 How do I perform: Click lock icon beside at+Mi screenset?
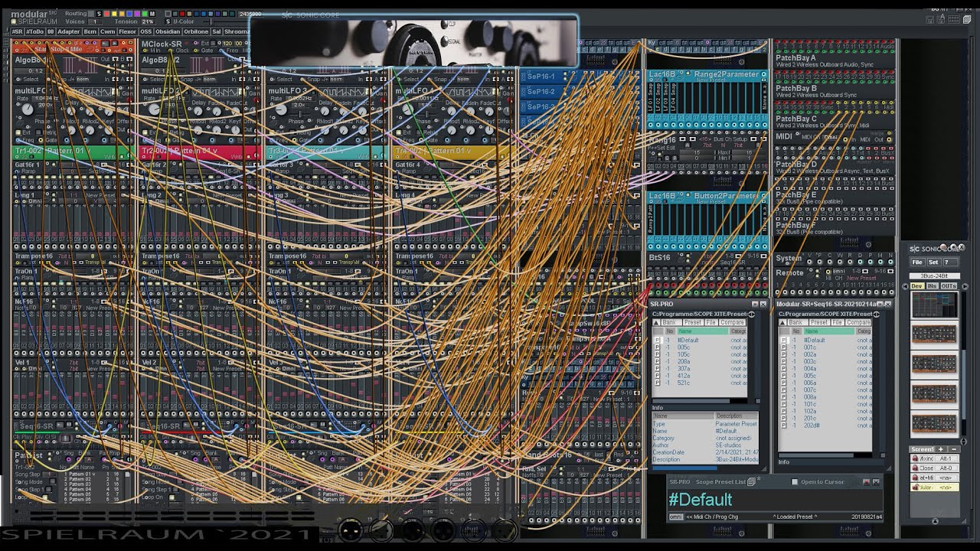(915, 478)
